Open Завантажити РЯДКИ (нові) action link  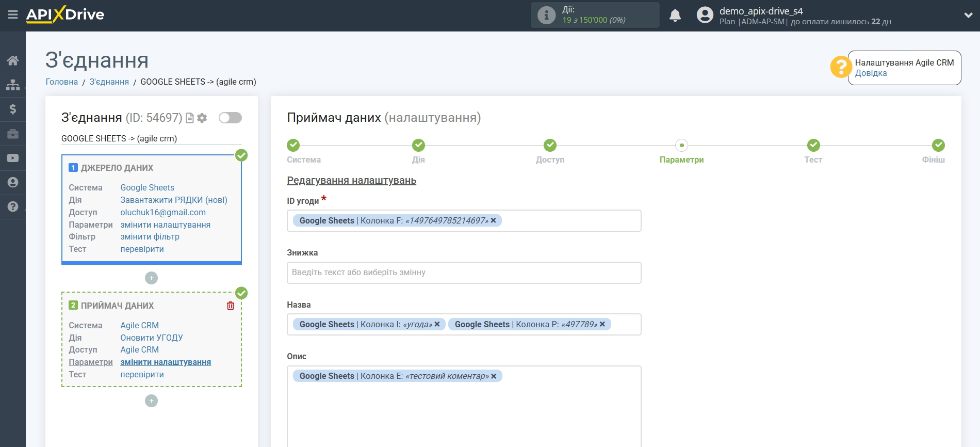pyautogui.click(x=174, y=200)
